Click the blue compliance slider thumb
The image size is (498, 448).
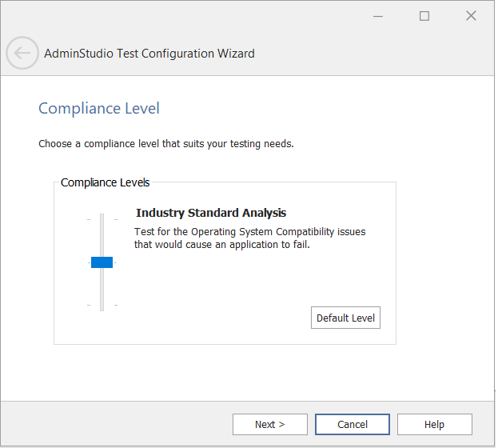102,262
